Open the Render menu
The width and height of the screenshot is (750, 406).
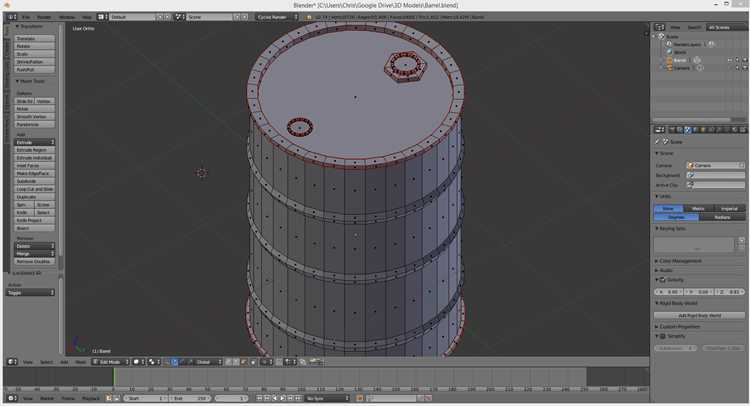click(x=44, y=17)
